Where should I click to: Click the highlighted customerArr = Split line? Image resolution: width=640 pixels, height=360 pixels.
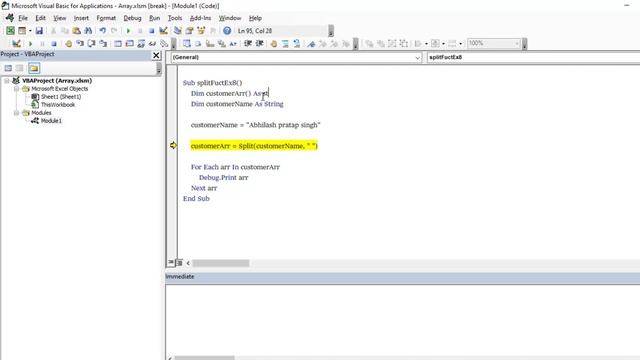(x=254, y=146)
